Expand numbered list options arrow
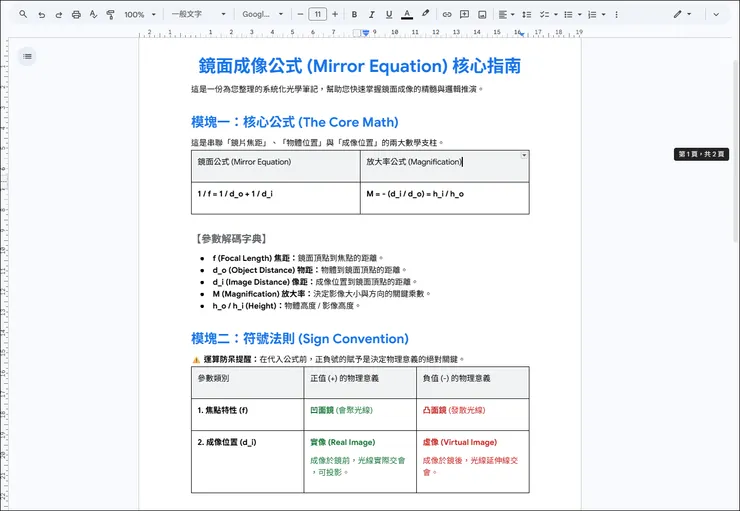740x511 pixels. [x=604, y=15]
